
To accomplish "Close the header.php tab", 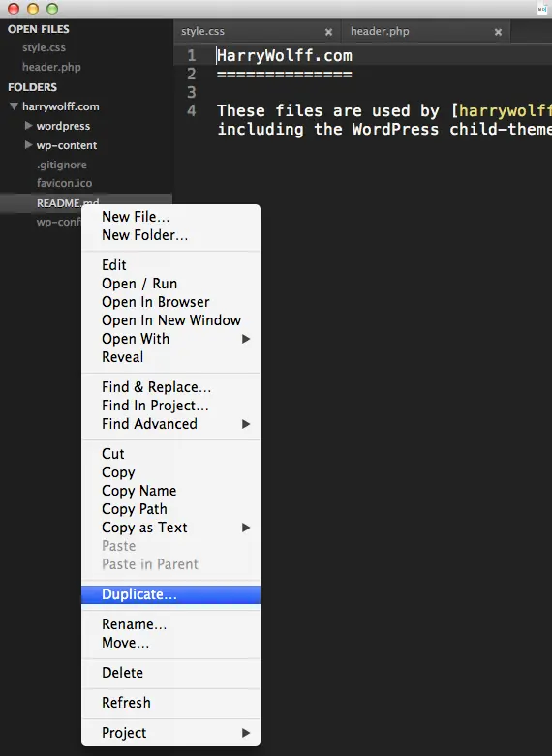I will [x=498, y=32].
